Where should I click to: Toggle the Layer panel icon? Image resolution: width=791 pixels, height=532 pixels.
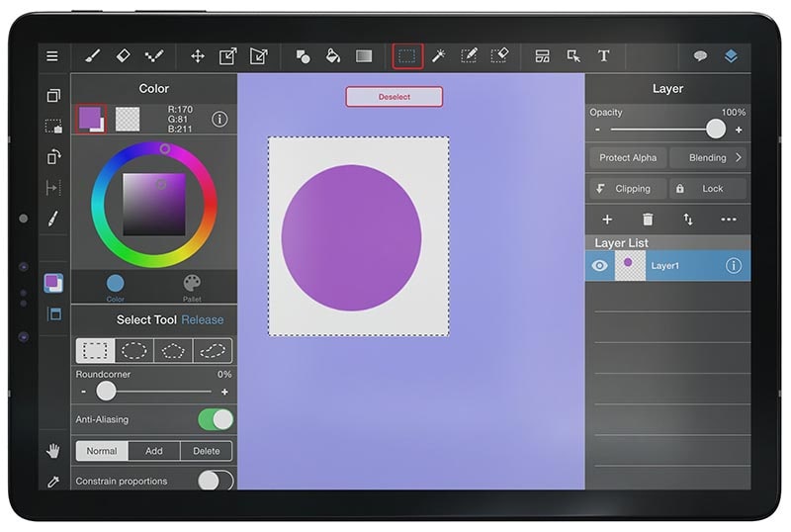[x=731, y=56]
